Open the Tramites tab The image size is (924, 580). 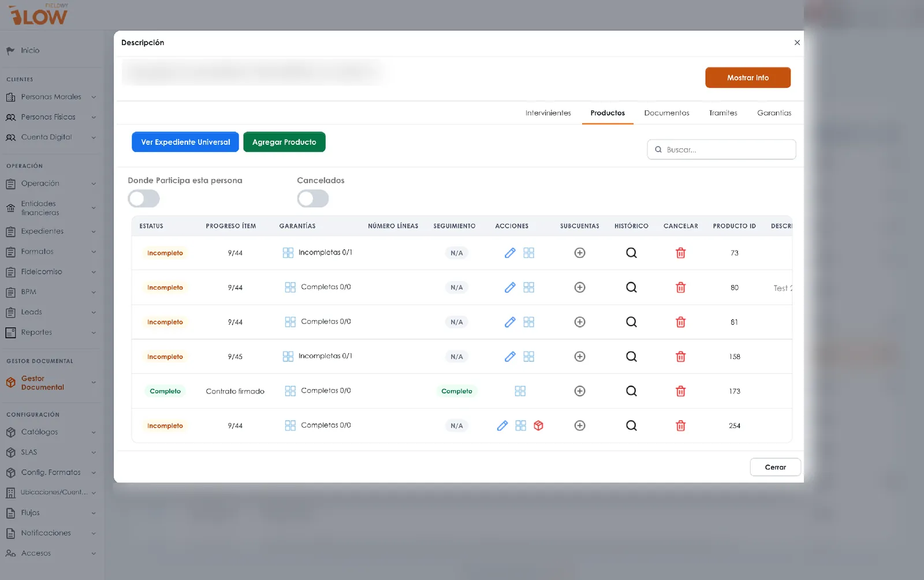pyautogui.click(x=723, y=113)
